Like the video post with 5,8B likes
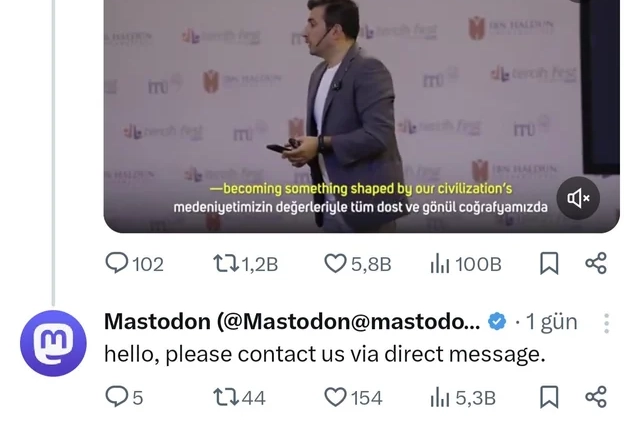The width and height of the screenshot is (640, 426). click(358, 264)
